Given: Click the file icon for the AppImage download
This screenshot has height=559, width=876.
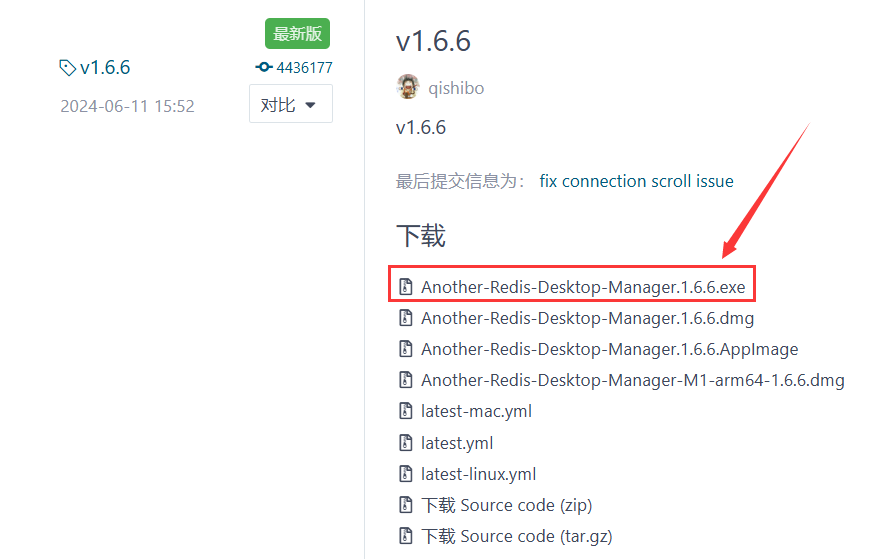Looking at the screenshot, I should pos(406,349).
